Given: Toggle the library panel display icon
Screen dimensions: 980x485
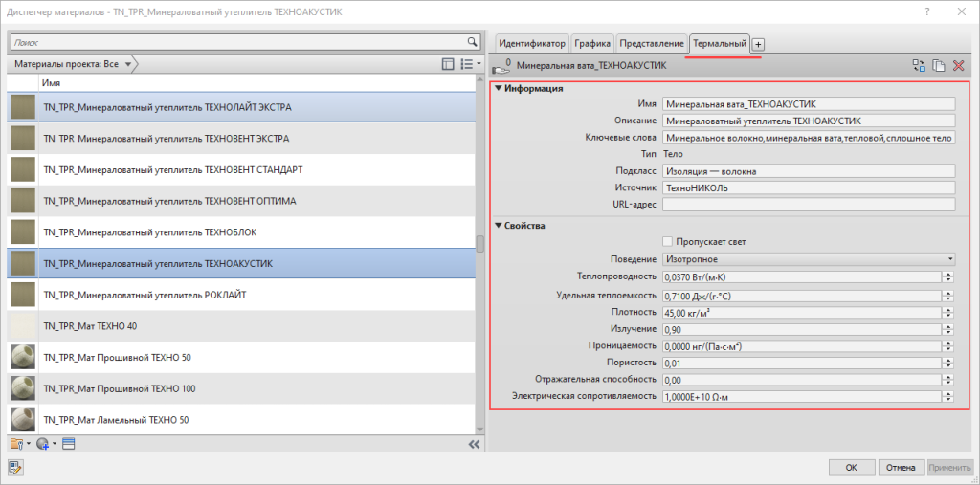Looking at the screenshot, I should 448,64.
